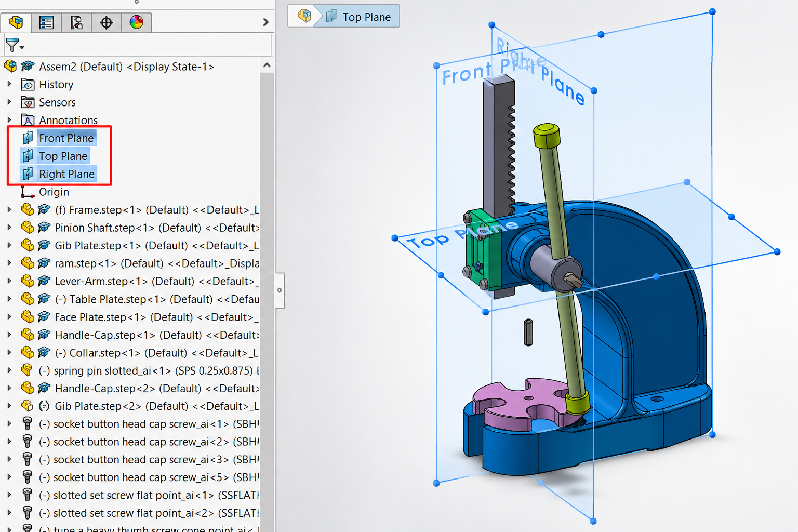Open the ConfigurationManager tab icon
Viewport: 798px width, 532px height.
[x=76, y=22]
